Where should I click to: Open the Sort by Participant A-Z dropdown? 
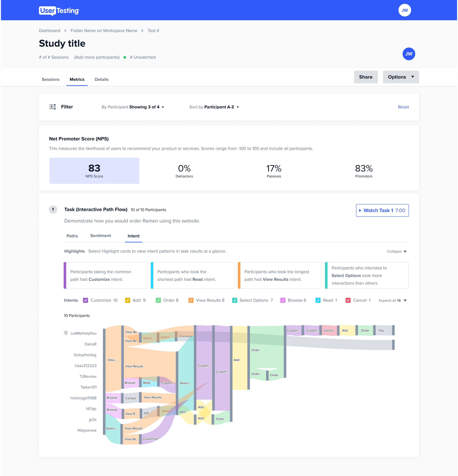pyautogui.click(x=214, y=107)
